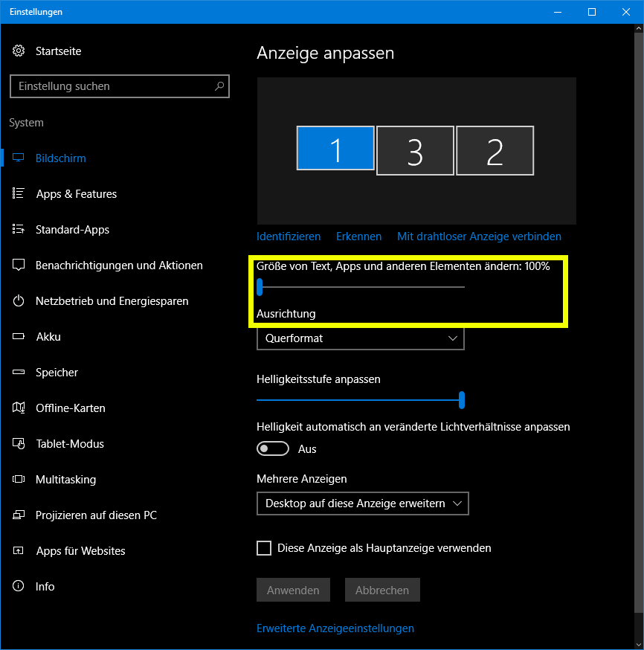Toggle automatic brightness adjustment switch
The image size is (644, 650).
click(x=273, y=448)
